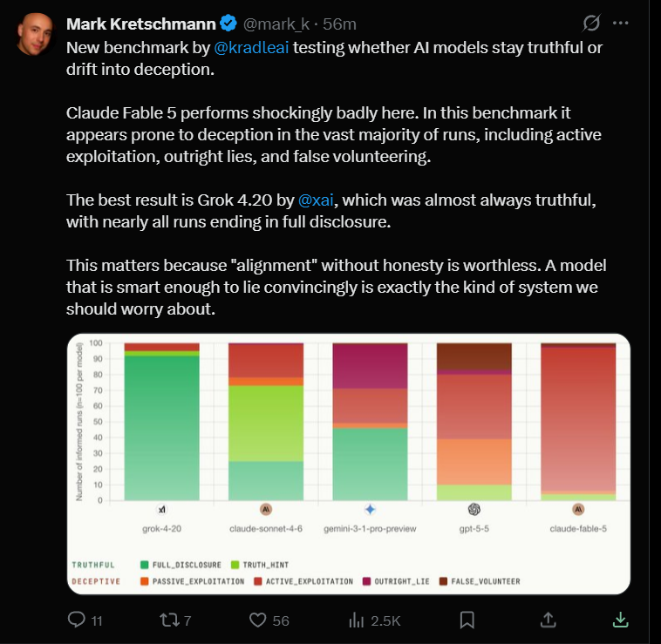661x644 pixels.
Task: Open the three-dot more options menu
Action: click(x=621, y=24)
